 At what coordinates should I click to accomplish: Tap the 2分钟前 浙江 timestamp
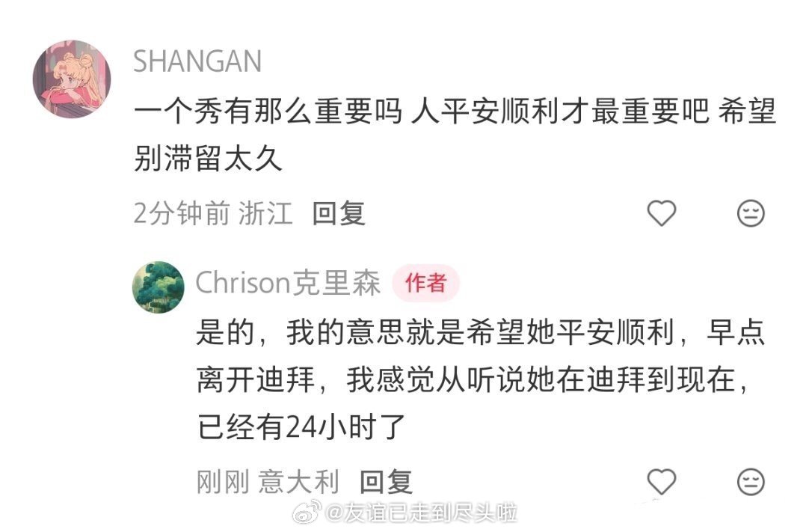213,213
